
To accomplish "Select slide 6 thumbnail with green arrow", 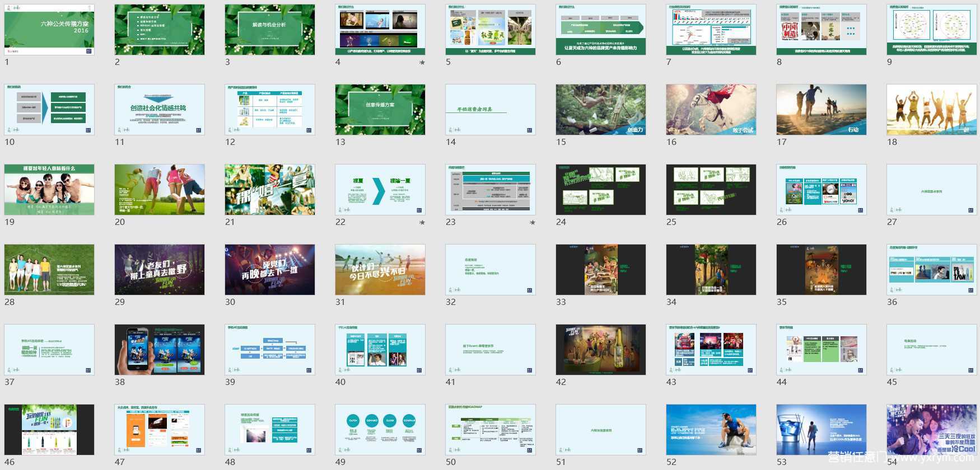I will pyautogui.click(x=601, y=30).
